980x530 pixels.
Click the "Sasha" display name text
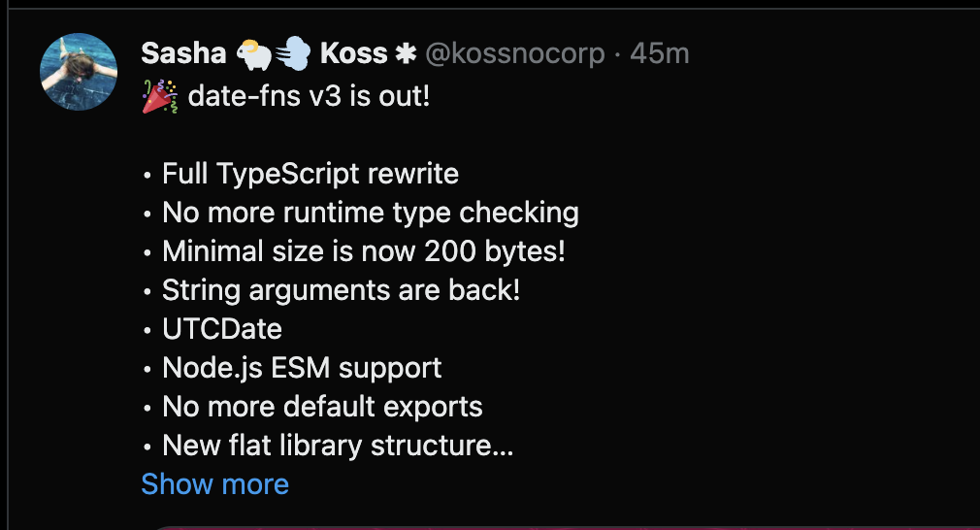[x=184, y=53]
